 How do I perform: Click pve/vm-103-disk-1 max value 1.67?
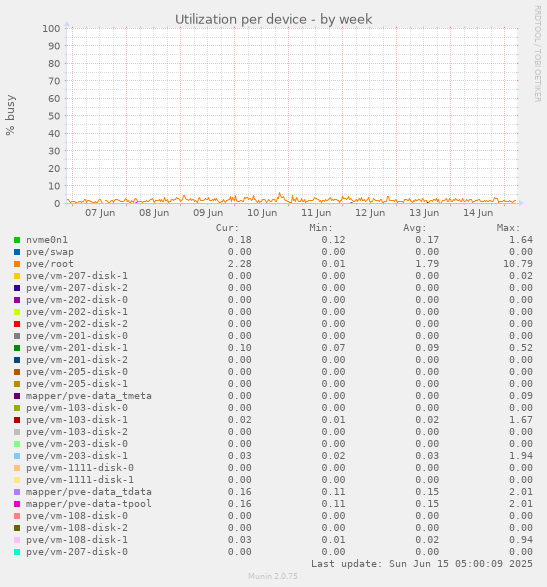(521, 420)
